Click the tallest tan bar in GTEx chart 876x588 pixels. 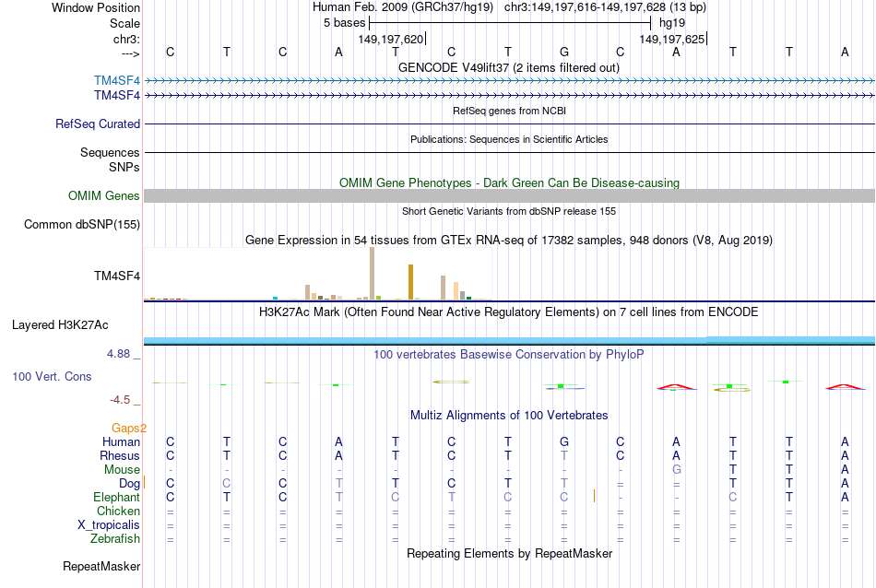coord(373,274)
